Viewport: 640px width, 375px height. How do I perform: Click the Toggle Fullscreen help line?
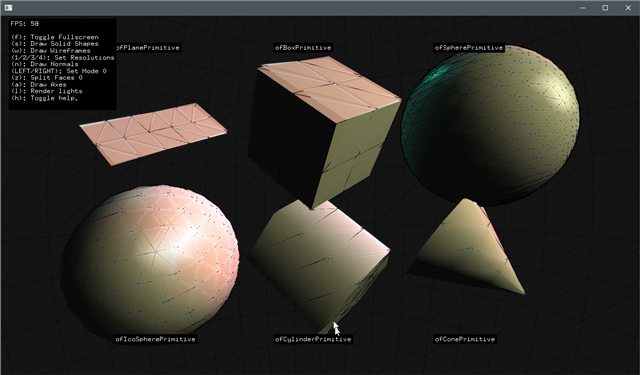click(x=55, y=37)
